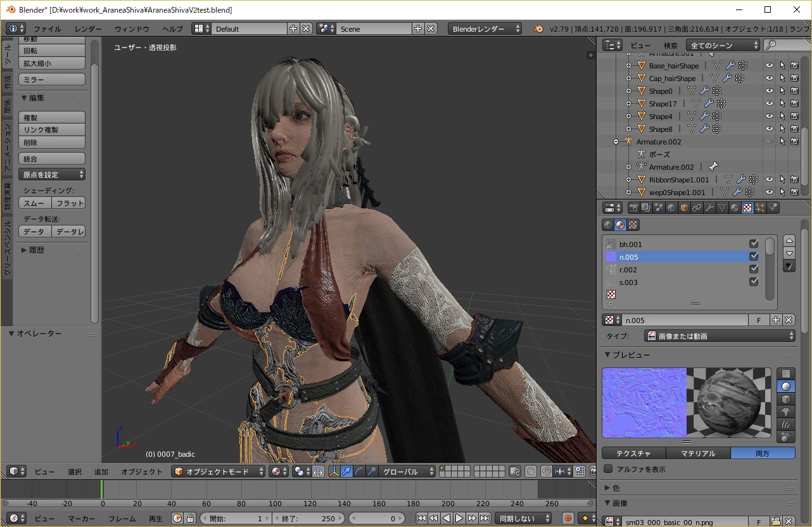Open the ヘルプ menu
The height and width of the screenshot is (527, 812).
coord(172,29)
